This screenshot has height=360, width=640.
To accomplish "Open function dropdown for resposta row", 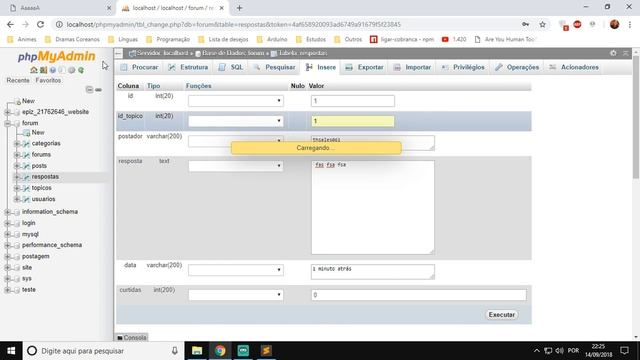I will 236,166.
